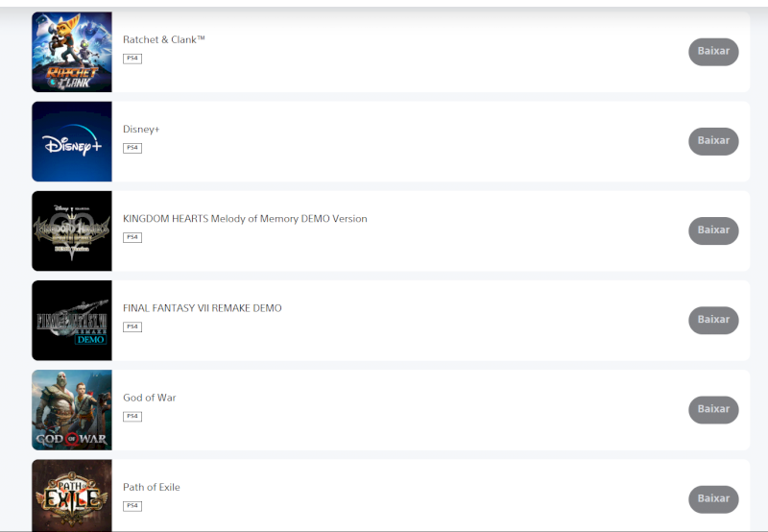The height and width of the screenshot is (532, 768).
Task: Download Final Fantasy VII Remake Demo
Action: (713, 320)
